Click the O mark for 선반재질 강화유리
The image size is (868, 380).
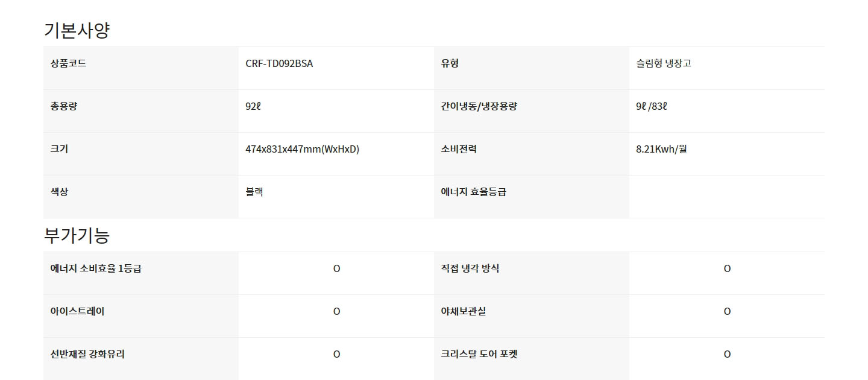(x=336, y=354)
